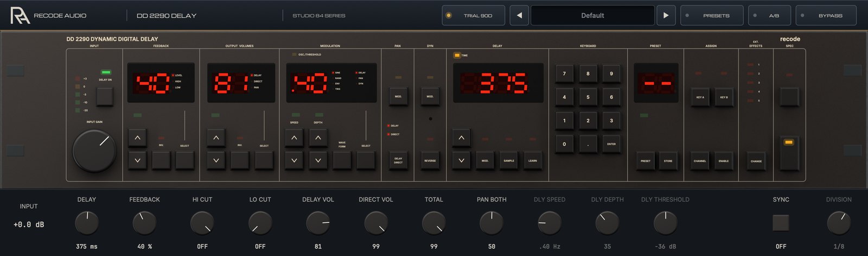Enable the Sync checkbox
Screen dimensions: 868x256
tap(781, 223)
